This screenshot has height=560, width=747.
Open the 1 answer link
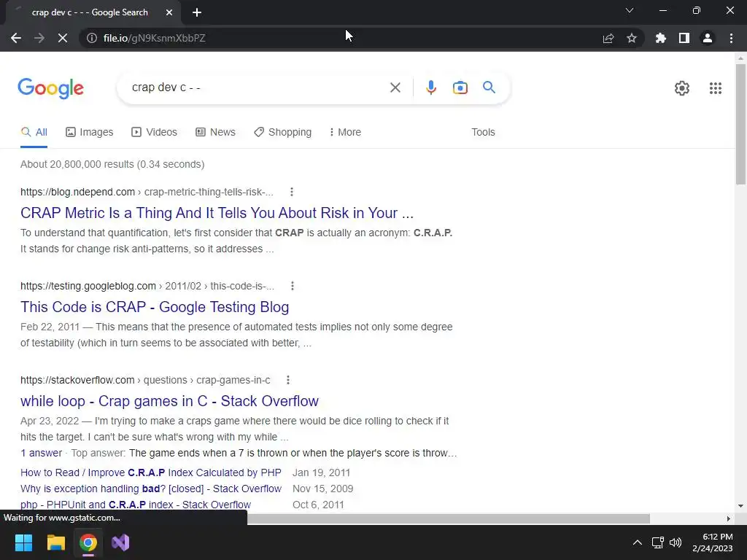(41, 453)
